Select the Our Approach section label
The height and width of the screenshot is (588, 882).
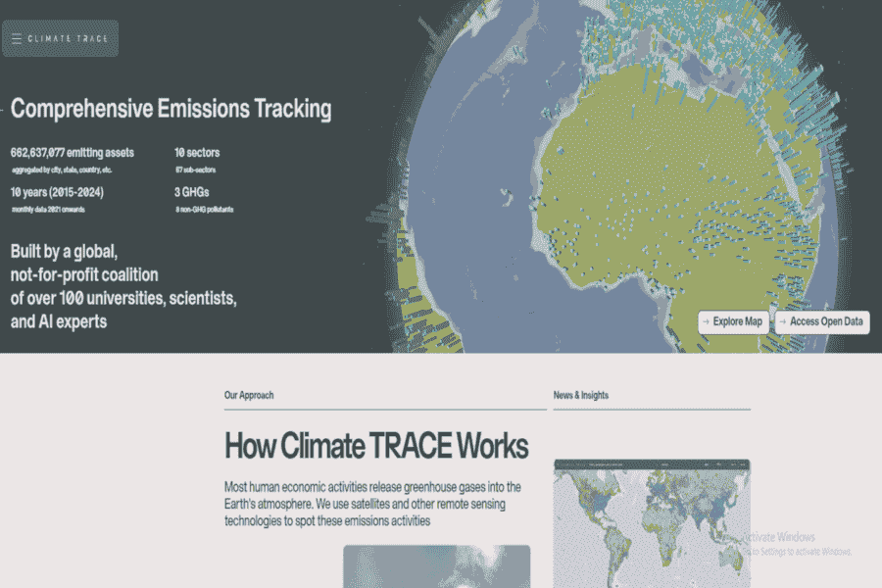(x=249, y=395)
